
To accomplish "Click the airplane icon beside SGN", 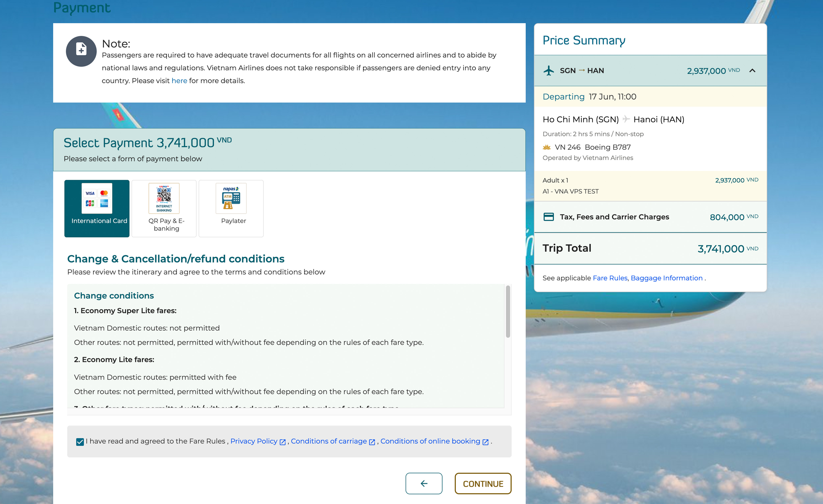I will 548,71.
